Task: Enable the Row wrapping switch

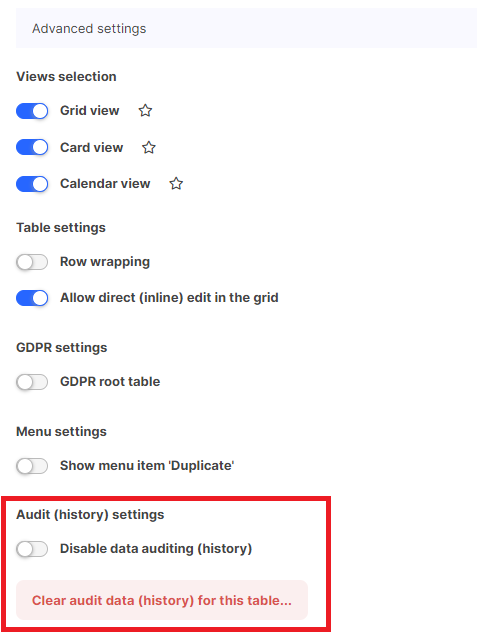Action: (x=32, y=262)
